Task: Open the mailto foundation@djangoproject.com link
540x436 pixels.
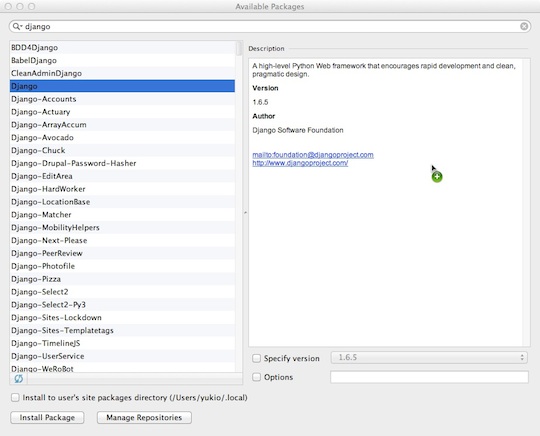Action: (x=313, y=155)
